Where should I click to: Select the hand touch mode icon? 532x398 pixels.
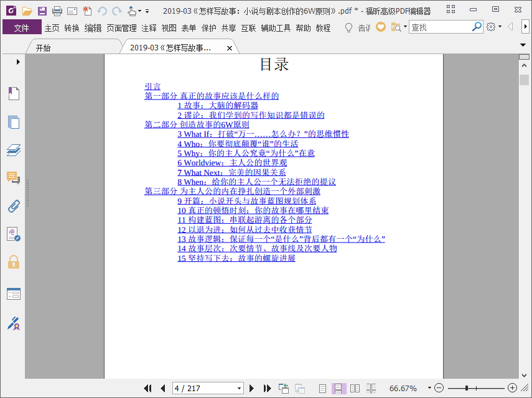pyautogui.click(x=132, y=11)
